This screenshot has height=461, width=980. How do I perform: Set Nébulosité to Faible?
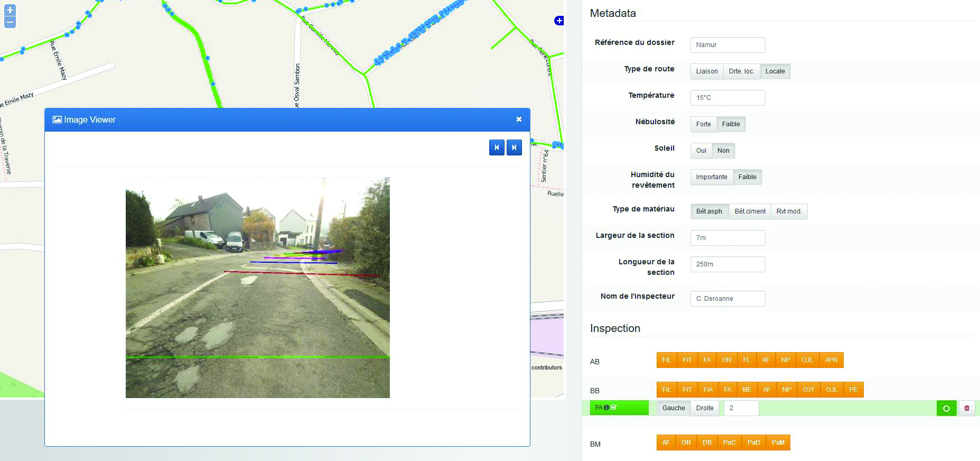click(731, 124)
